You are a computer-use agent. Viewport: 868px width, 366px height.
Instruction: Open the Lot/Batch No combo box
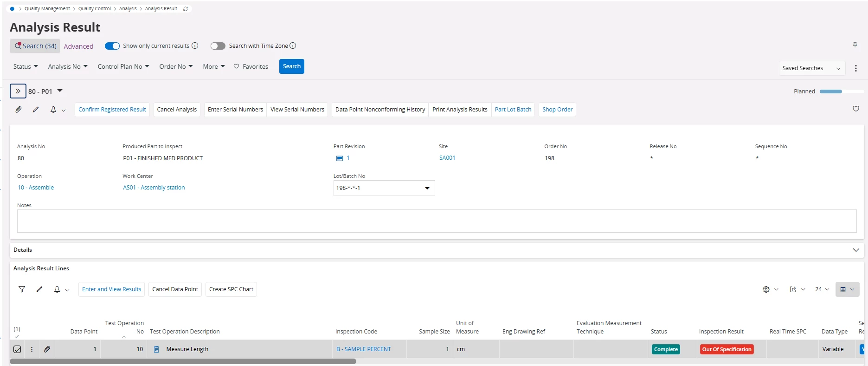point(384,188)
